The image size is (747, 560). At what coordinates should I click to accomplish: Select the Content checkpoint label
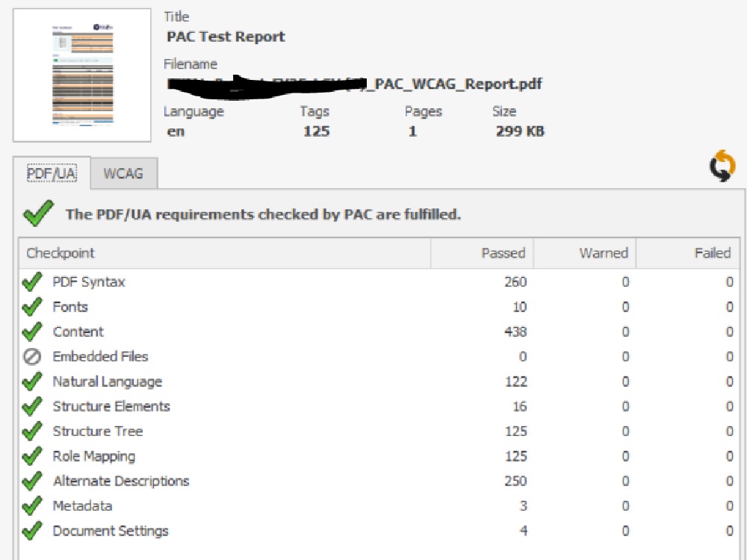(x=78, y=332)
